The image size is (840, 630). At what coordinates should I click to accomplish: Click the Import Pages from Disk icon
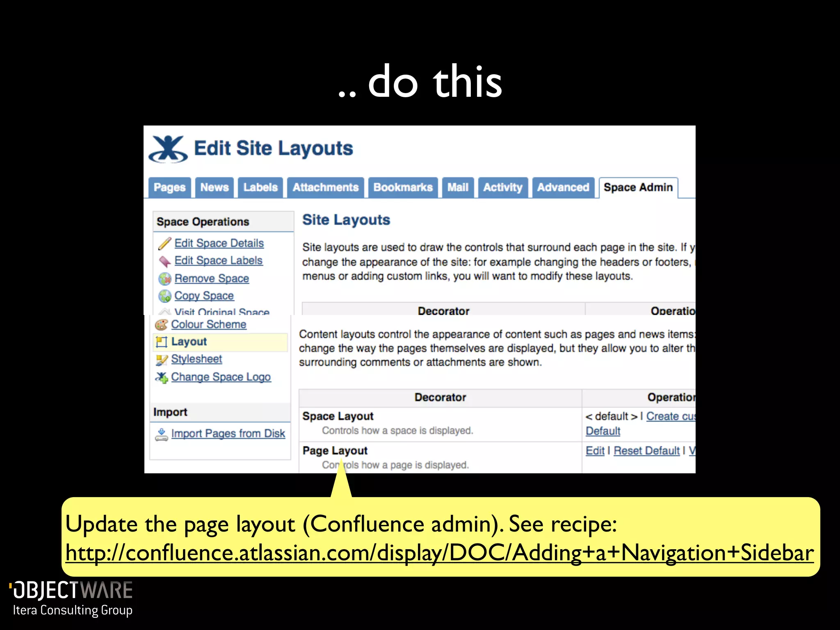pyautogui.click(x=161, y=434)
